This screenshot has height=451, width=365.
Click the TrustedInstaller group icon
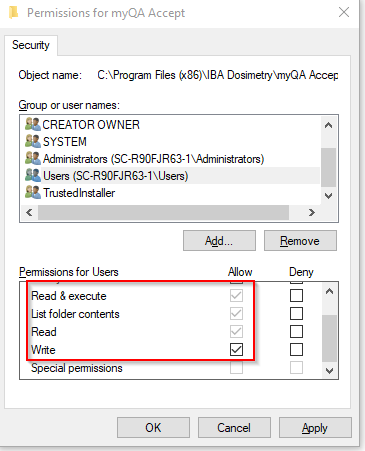click(33, 192)
